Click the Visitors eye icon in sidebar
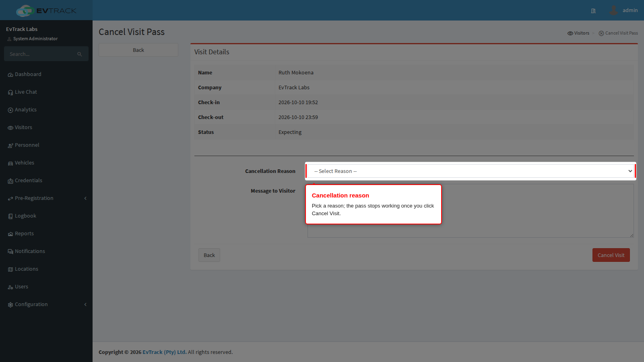Screen dimensions: 644x362 (x=10, y=128)
